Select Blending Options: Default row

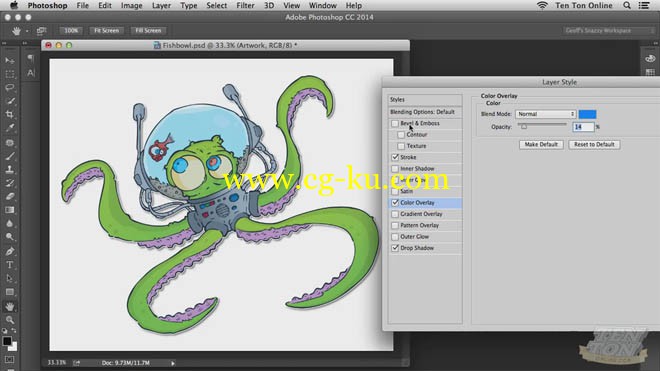pyautogui.click(x=425, y=112)
